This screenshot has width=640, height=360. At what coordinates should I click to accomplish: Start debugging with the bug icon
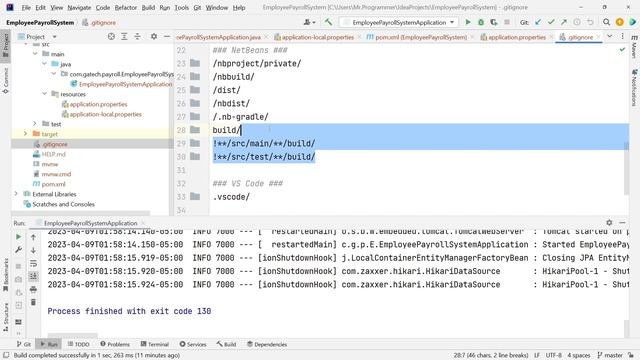point(481,22)
